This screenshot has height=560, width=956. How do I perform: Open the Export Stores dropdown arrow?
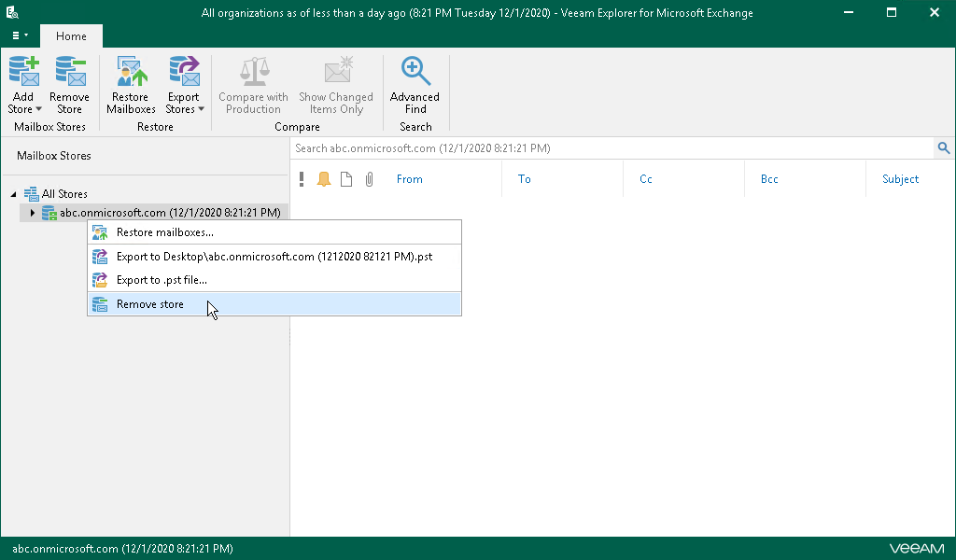(x=201, y=109)
